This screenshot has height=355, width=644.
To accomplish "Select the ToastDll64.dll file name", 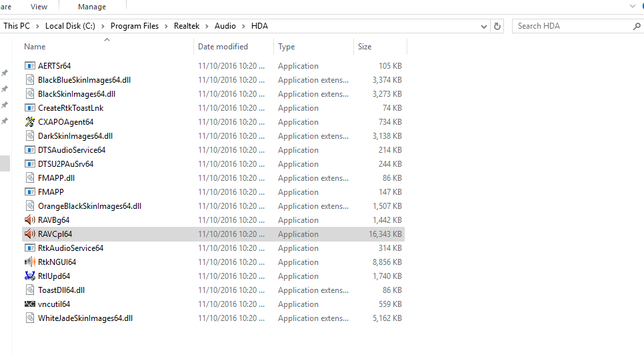I will tap(61, 290).
